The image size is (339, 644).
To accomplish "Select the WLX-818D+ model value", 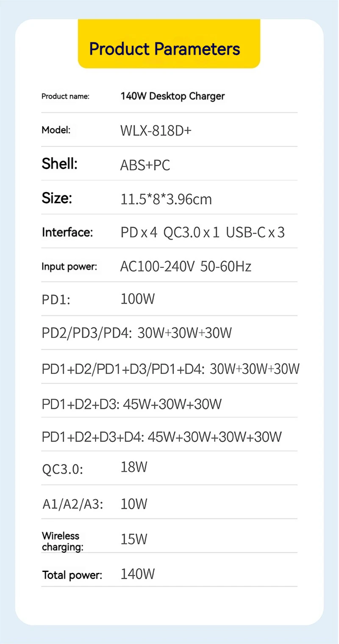I will click(156, 131).
